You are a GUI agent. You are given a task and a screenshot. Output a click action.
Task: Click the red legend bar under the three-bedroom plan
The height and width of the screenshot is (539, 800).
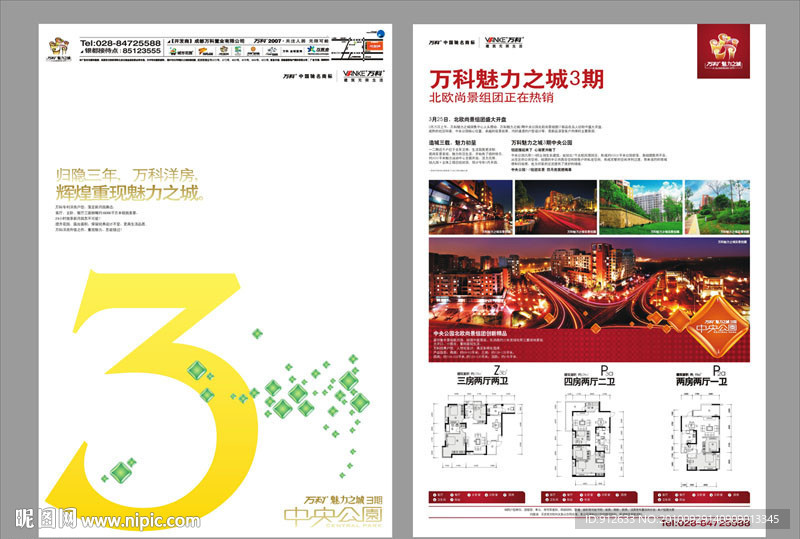477,497
